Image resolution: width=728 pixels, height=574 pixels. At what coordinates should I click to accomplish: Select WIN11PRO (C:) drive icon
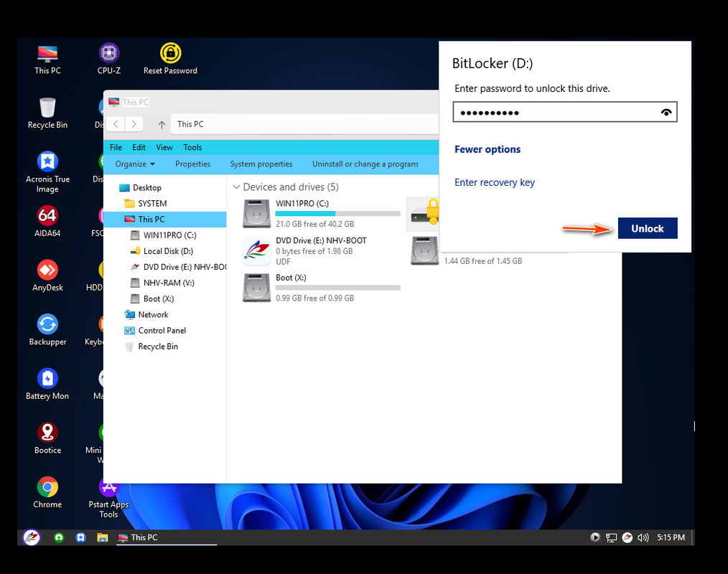(257, 214)
